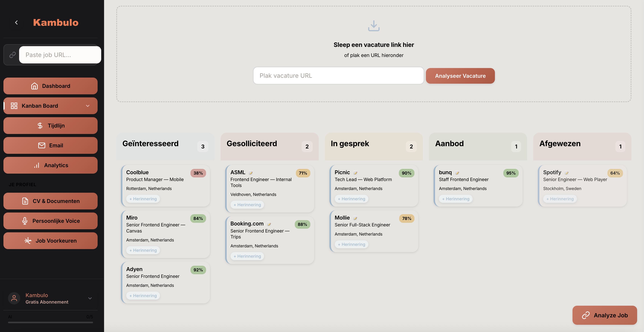Open note icon on Booking.com card
Screen dimensions: 644x332
click(269, 224)
